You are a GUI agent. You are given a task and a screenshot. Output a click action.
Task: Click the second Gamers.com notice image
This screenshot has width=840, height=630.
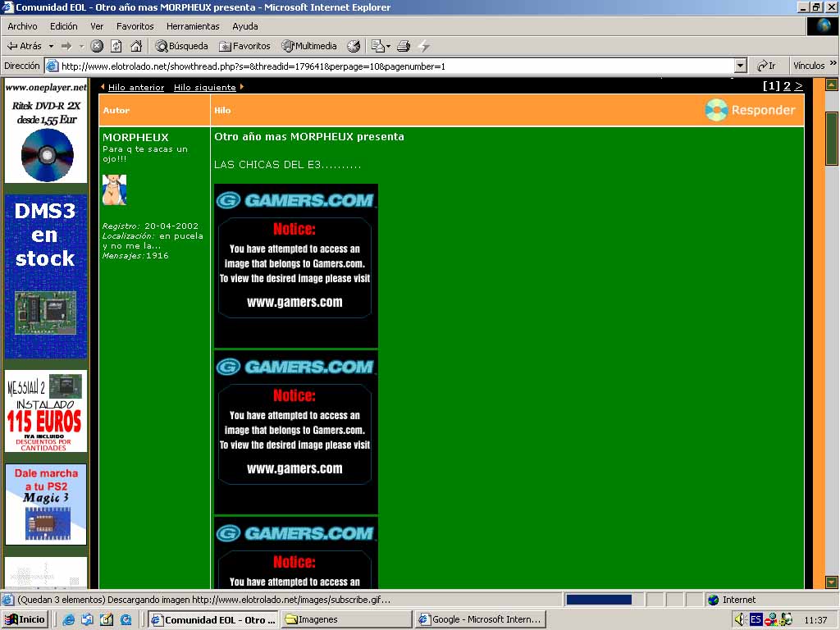(295, 432)
